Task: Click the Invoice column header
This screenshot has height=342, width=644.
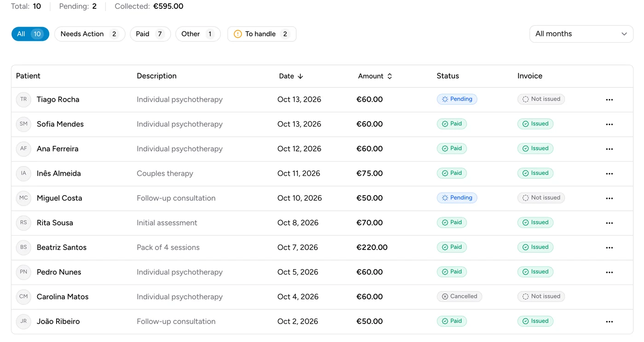Action: [x=530, y=76]
